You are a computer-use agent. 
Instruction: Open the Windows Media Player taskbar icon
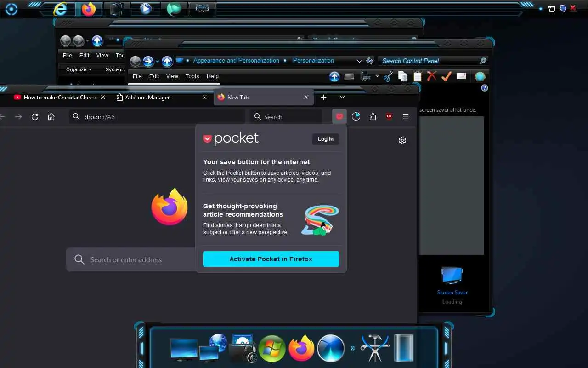point(146,9)
